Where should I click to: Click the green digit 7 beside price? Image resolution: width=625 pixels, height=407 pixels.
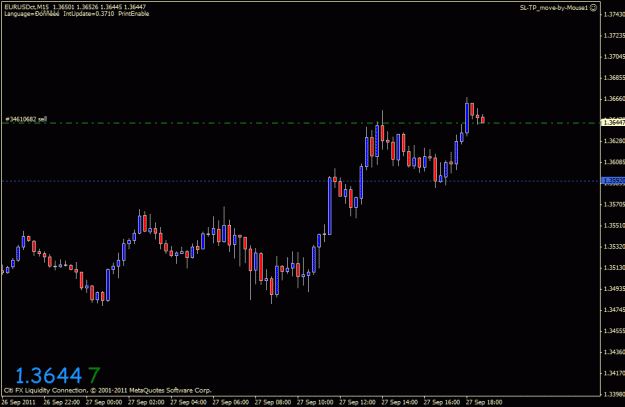pos(94,376)
